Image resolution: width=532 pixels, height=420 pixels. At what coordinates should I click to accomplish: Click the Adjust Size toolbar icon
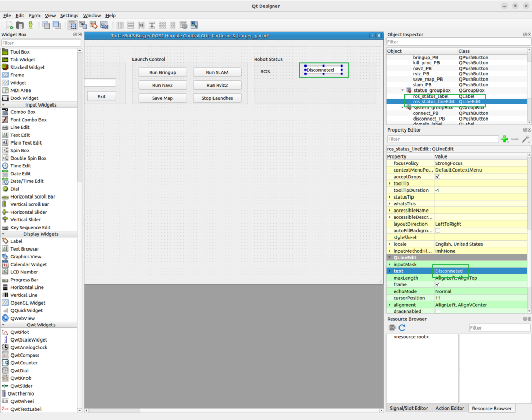(x=194, y=25)
